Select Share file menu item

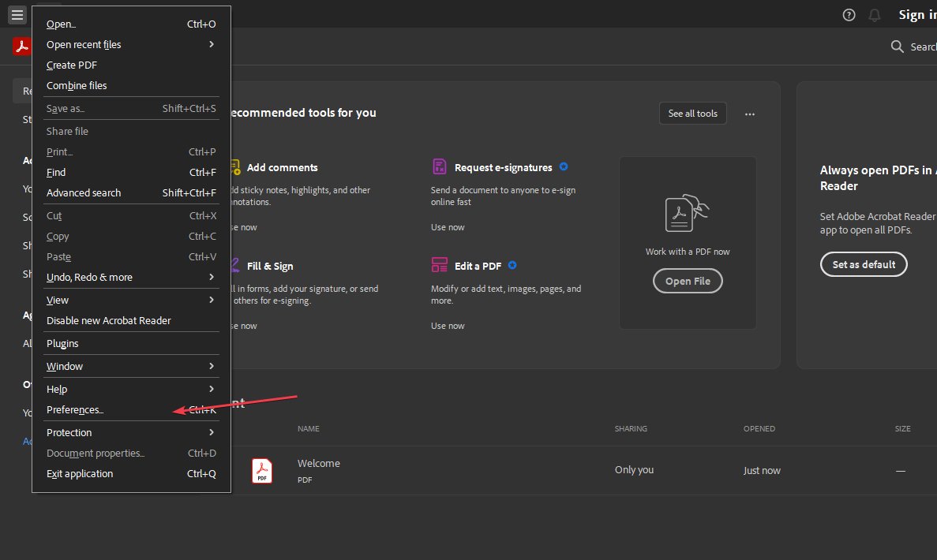coord(132,132)
